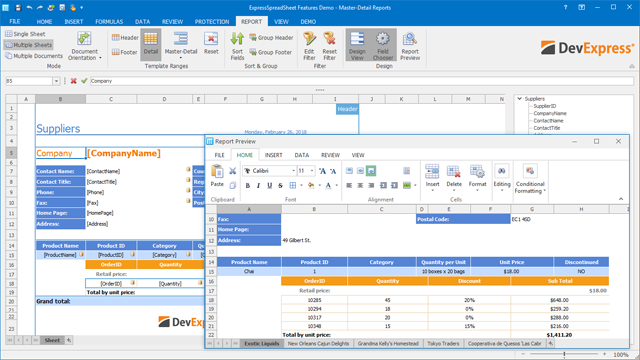
Task: Switch to the FORMULAS ribbon tab
Action: coord(109,22)
